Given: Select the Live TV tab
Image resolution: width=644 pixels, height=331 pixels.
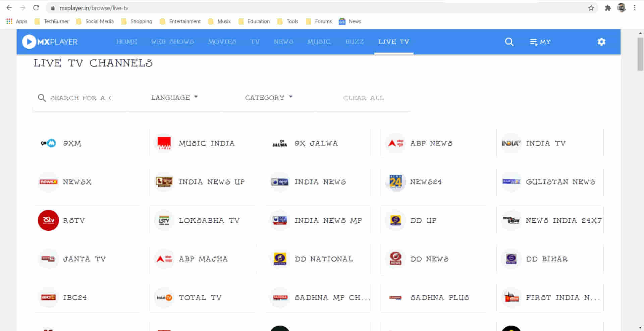Looking at the screenshot, I should 394,42.
